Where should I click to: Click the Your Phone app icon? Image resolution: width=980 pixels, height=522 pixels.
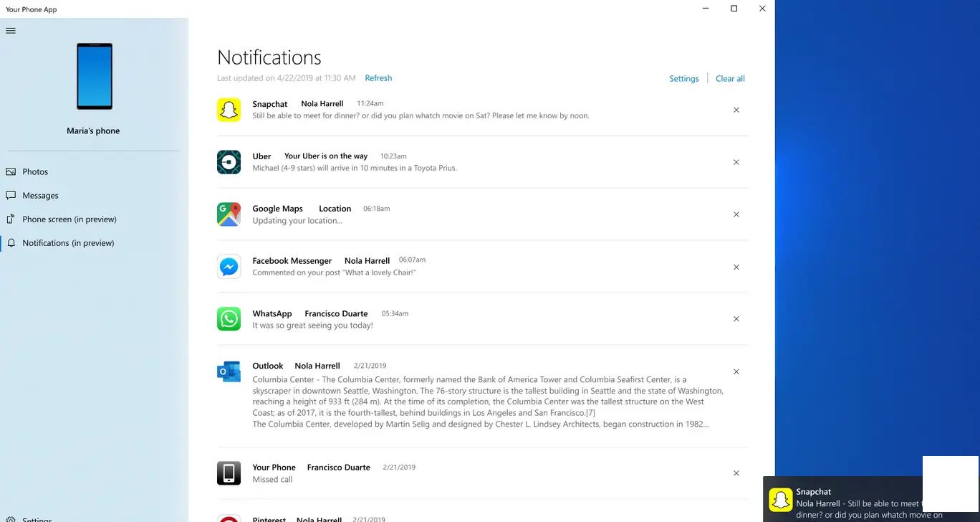pos(229,473)
